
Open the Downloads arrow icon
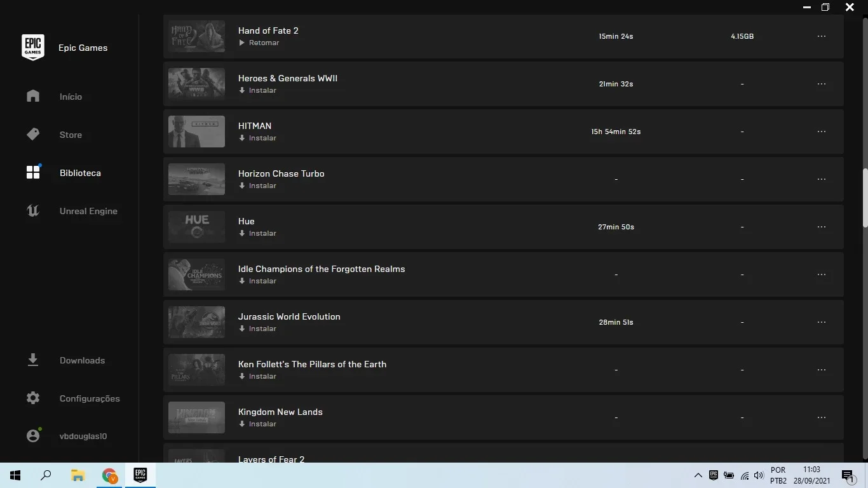tap(33, 360)
